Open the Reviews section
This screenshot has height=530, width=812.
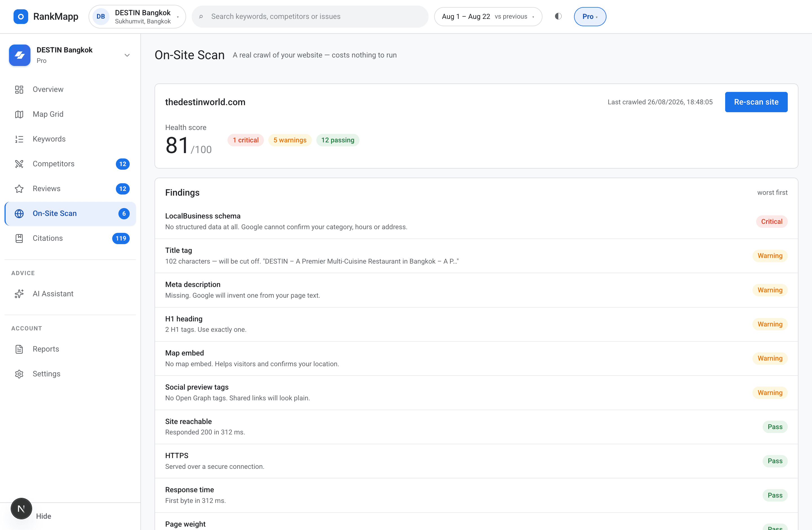tap(70, 189)
